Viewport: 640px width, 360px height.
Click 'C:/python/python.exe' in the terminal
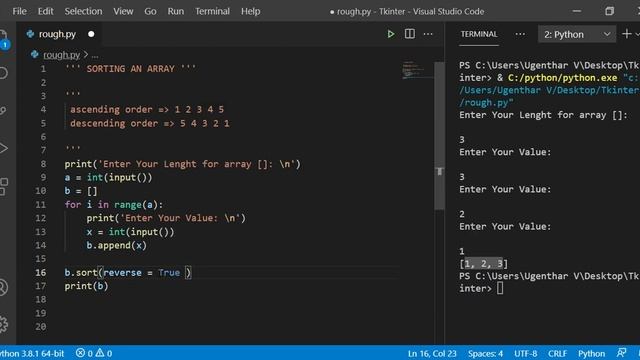click(x=562, y=78)
